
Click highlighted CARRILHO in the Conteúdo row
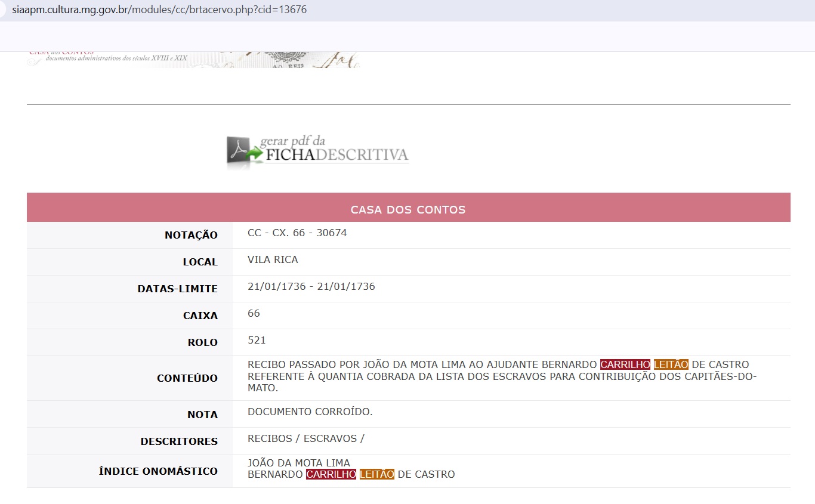[625, 364]
